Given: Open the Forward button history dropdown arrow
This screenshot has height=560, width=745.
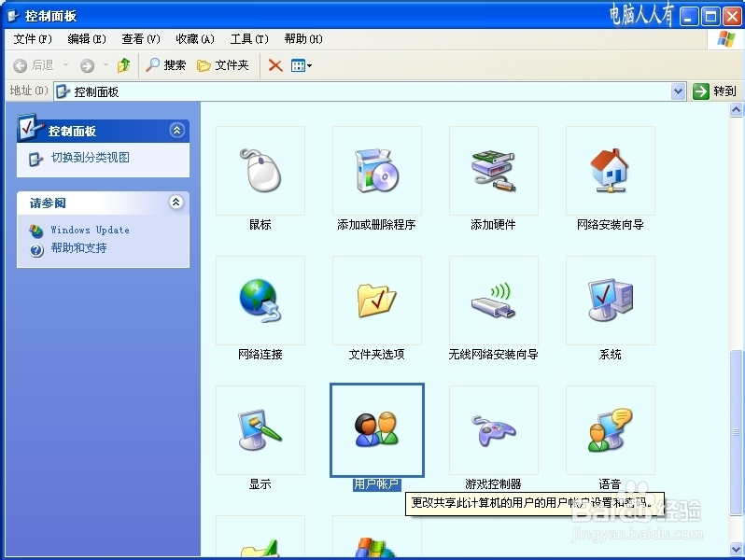Looking at the screenshot, I should (x=105, y=65).
